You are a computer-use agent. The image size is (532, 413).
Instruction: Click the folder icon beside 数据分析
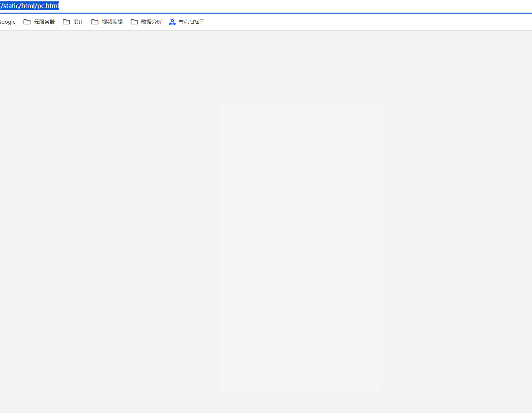pos(134,22)
